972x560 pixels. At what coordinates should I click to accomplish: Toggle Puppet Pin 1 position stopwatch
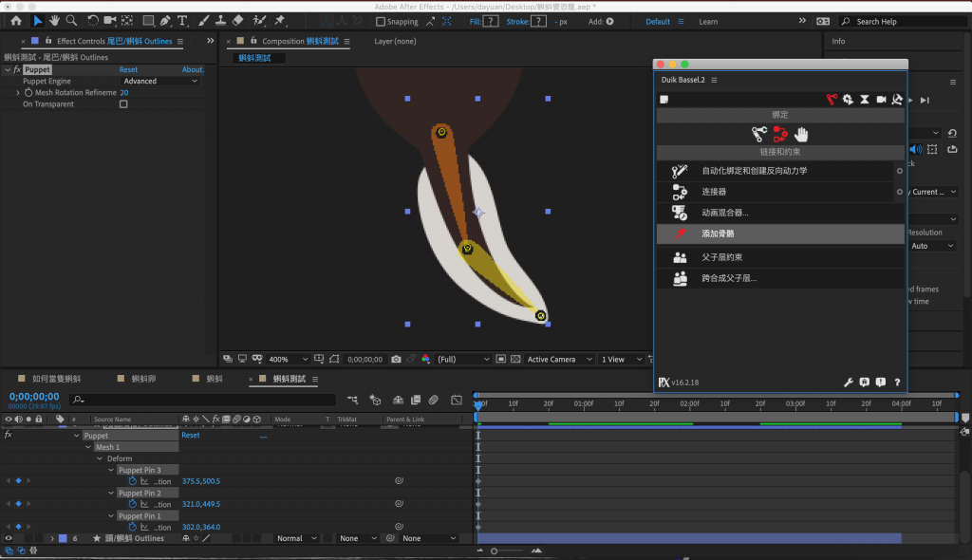(132, 527)
